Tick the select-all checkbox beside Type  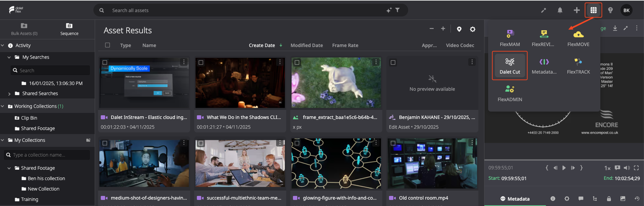click(x=108, y=45)
